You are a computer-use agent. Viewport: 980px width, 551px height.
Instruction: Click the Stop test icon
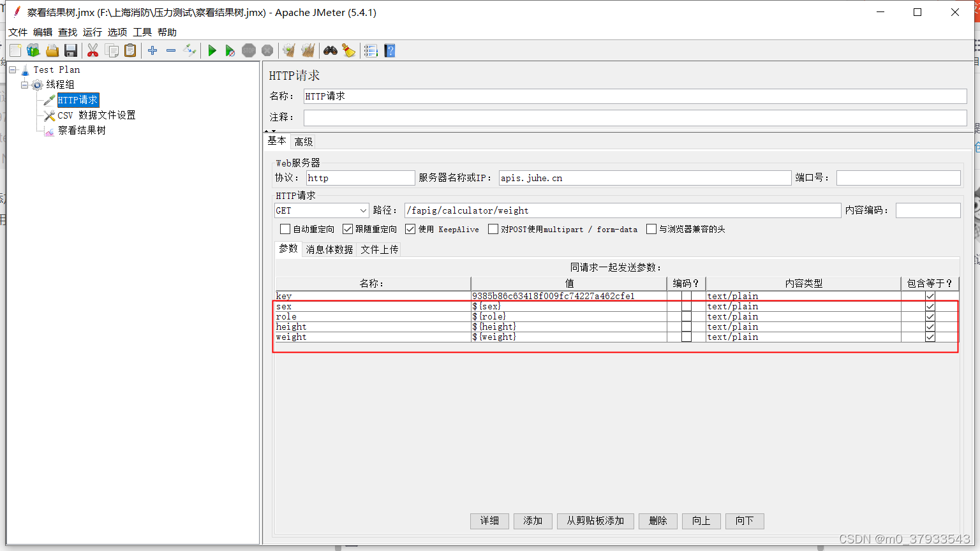tap(249, 50)
